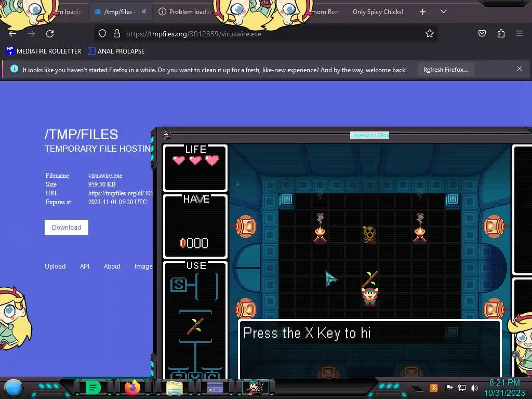
Task: Click the Download button
Action: [x=66, y=228]
